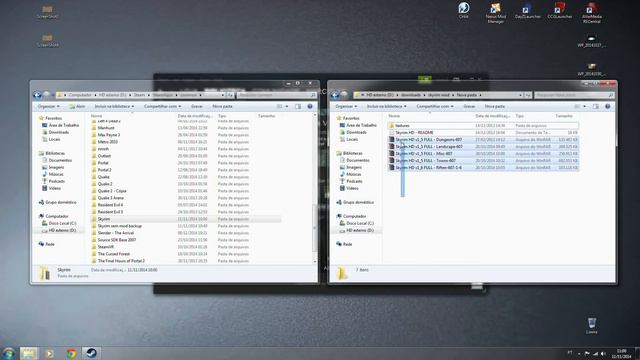Click search field in right Explorer window
Viewport: 640px width, 360px height.
pos(574,95)
